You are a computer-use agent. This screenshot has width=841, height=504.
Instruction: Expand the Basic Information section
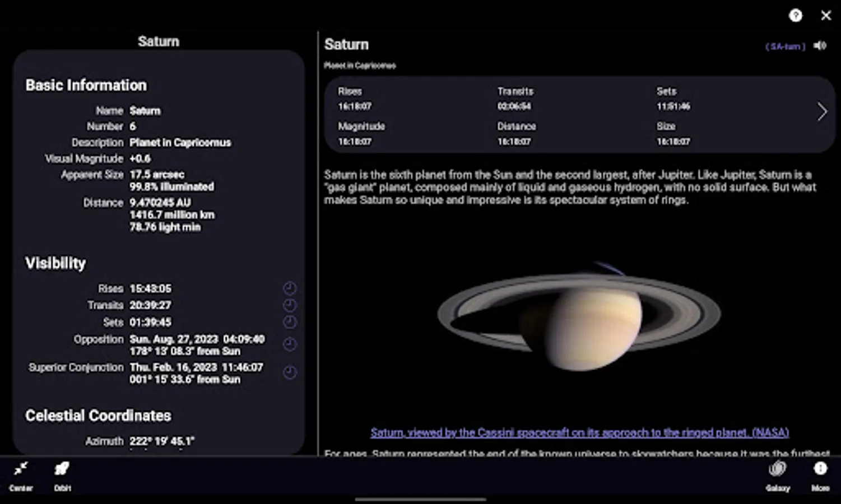tap(85, 85)
